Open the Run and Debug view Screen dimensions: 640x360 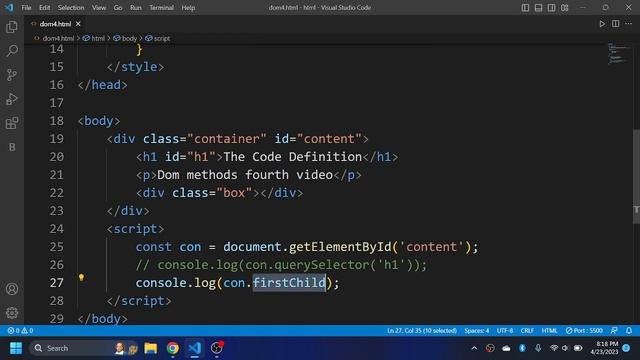(x=12, y=99)
